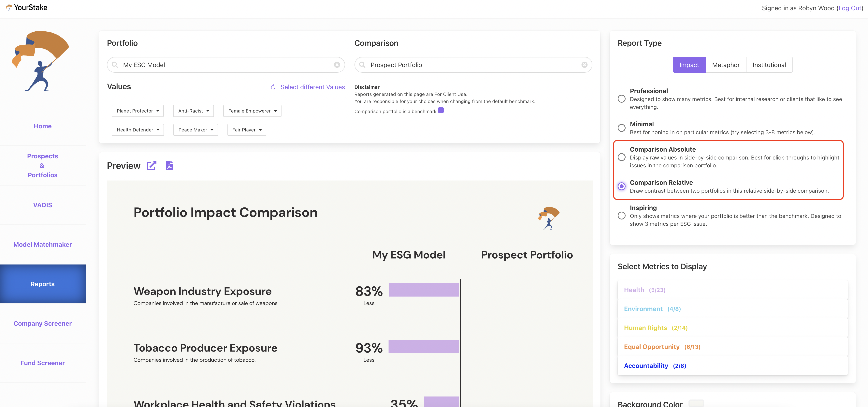Open preview in new window icon
This screenshot has height=407, width=868.
click(x=152, y=166)
